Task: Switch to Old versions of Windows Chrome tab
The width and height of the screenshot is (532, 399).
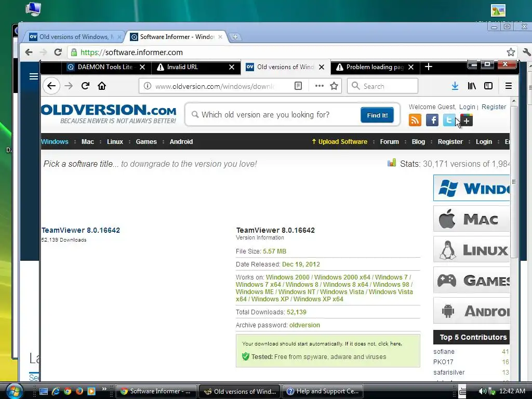Action: tap(74, 37)
